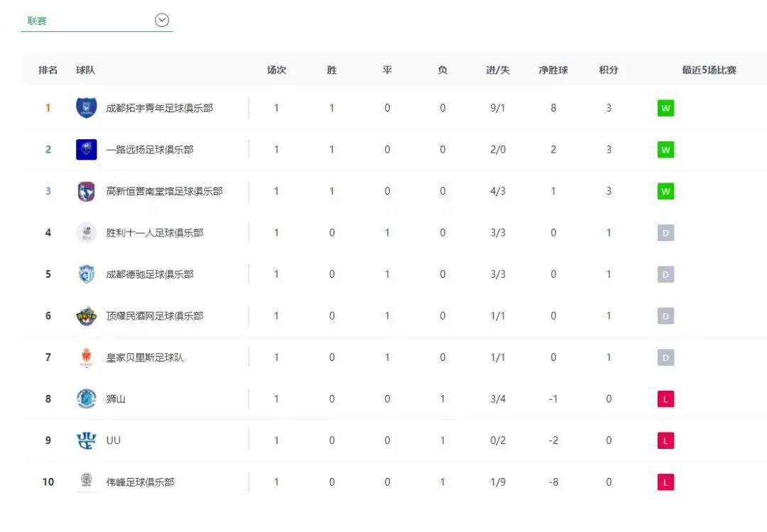Select the 皇家贝里斯足球队 crest icon
This screenshot has width=767, height=532.
[87, 357]
